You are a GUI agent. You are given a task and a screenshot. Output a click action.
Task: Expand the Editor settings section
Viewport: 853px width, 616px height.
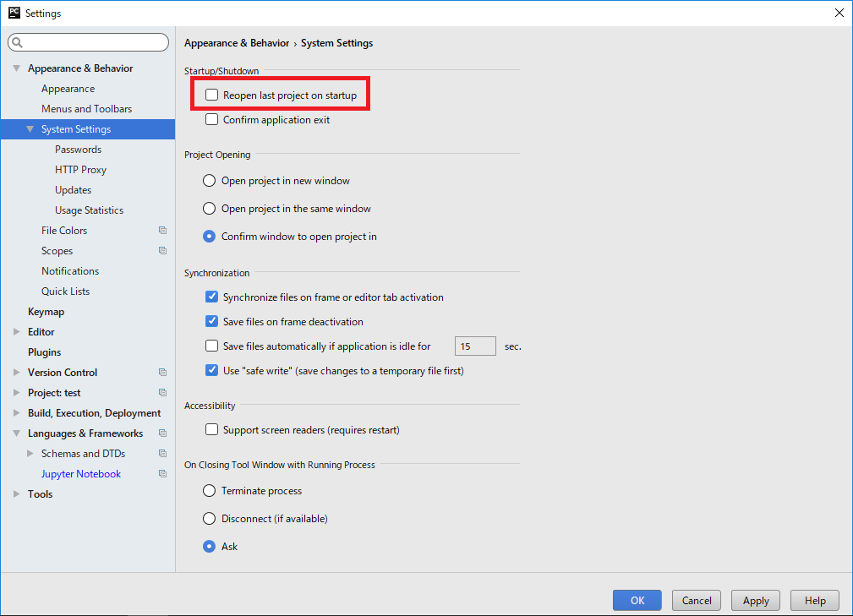[17, 332]
